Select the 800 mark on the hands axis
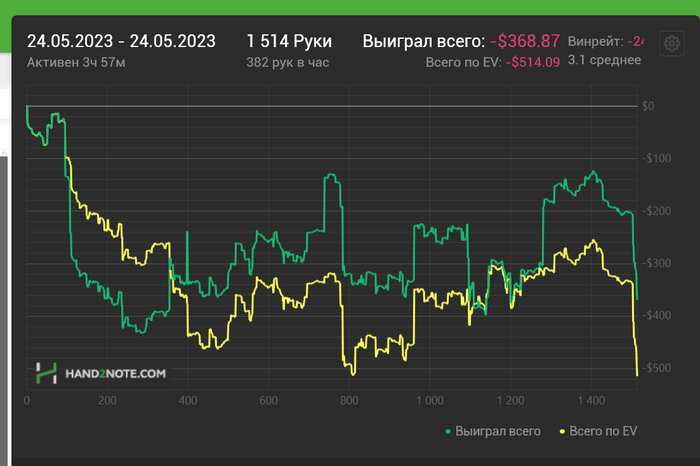Viewport: 700px width, 466px height. (349, 400)
